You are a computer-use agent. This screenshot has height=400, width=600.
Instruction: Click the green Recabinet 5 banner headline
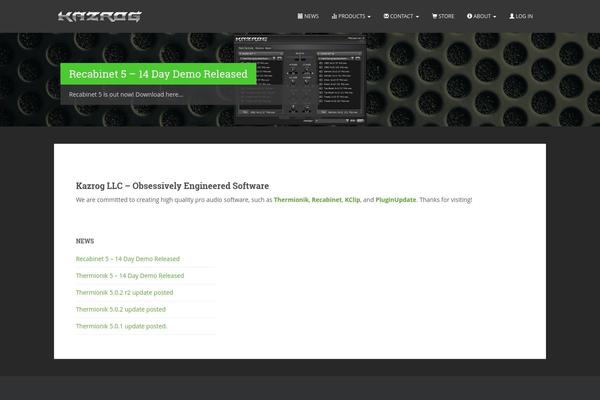158,74
